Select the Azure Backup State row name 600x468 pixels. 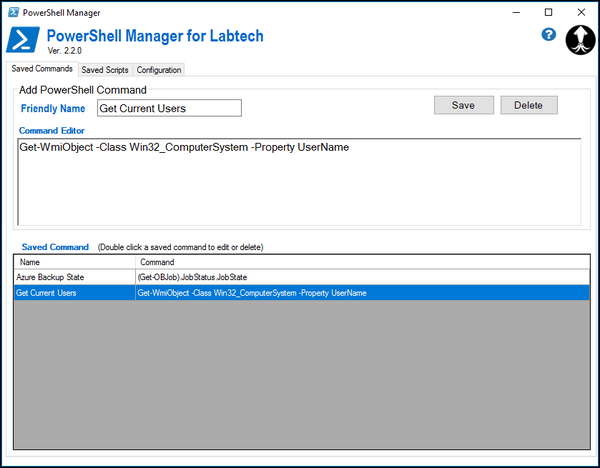[75, 277]
